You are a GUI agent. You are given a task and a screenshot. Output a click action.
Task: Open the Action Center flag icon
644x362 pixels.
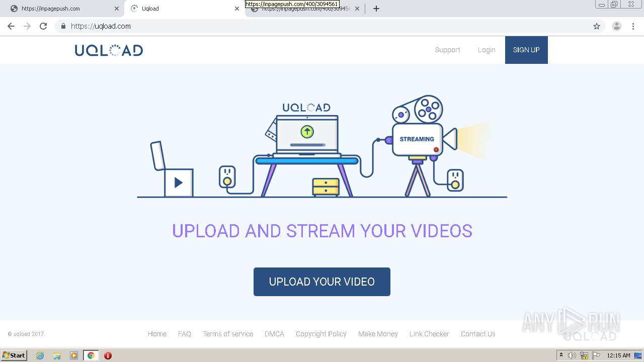(x=596, y=355)
